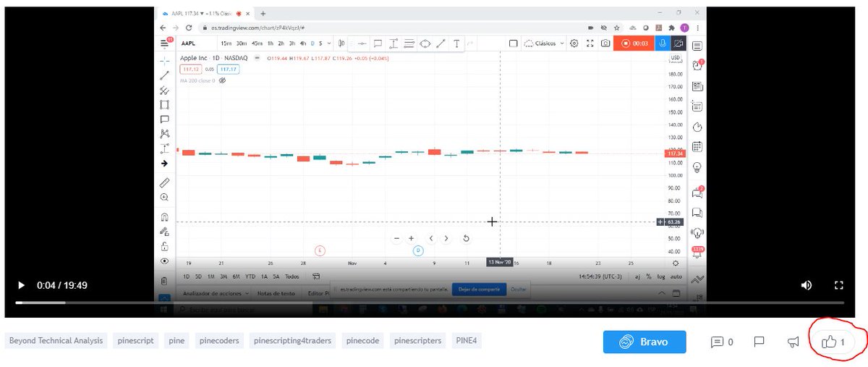
Task: Toggle the webcam off icon
Action: [x=679, y=43]
